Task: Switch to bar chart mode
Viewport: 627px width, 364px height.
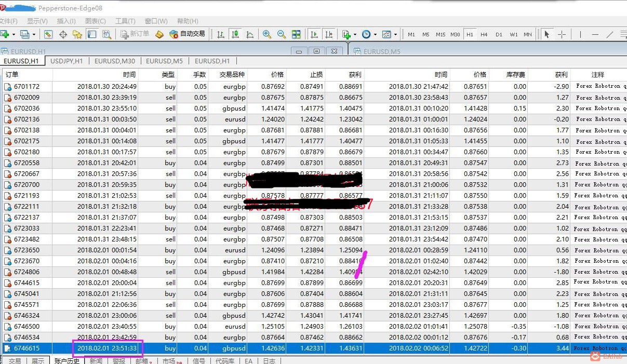Action: [221, 34]
